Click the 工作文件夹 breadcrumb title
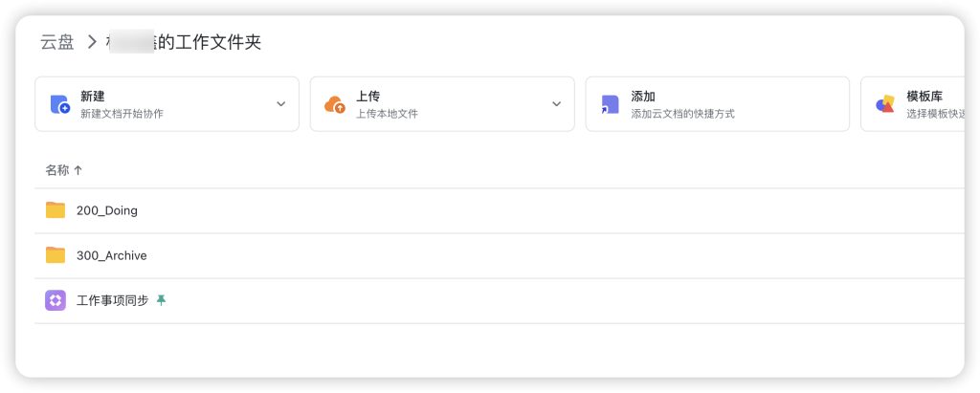This screenshot has width=980, height=393. (209, 42)
